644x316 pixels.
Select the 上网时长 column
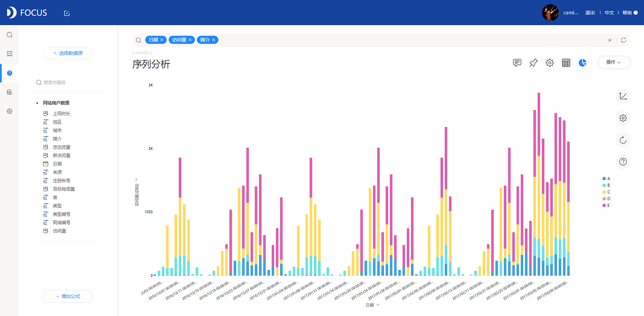[61, 114]
